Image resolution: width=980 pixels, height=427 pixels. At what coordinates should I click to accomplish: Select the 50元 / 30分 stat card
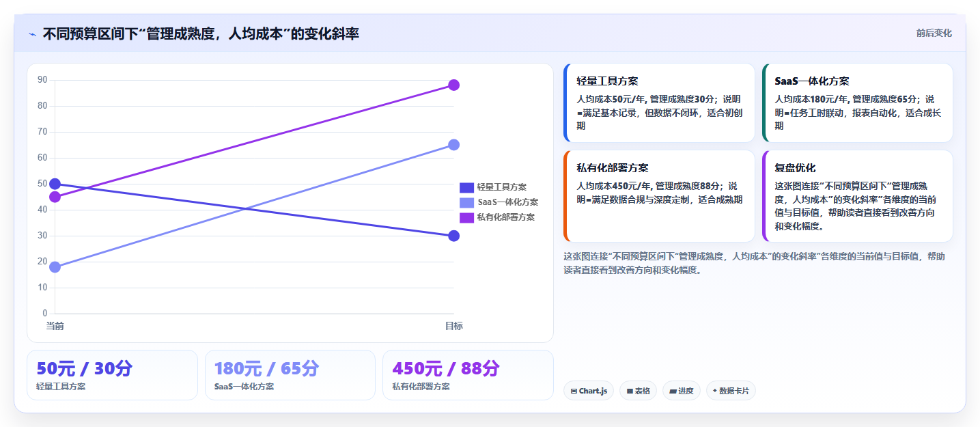(112, 375)
